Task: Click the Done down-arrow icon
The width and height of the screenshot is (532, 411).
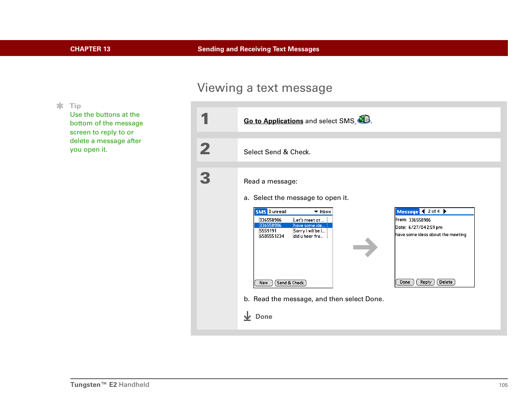Action: [247, 317]
